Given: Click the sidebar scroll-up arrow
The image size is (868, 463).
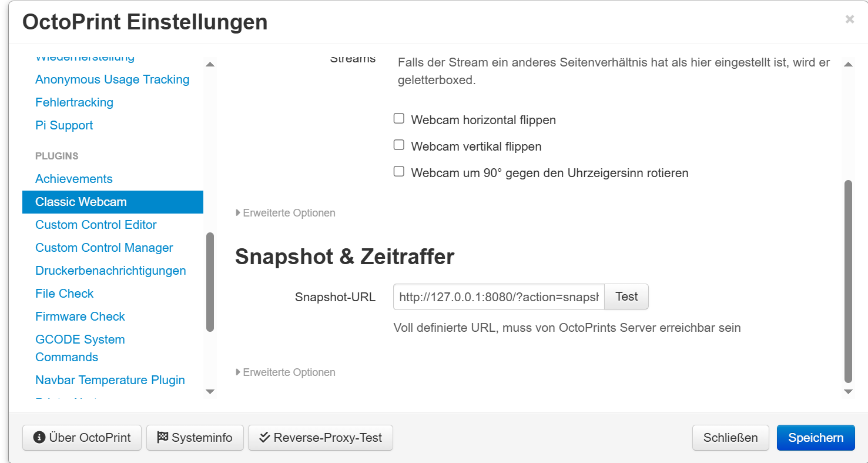Looking at the screenshot, I should point(210,64).
